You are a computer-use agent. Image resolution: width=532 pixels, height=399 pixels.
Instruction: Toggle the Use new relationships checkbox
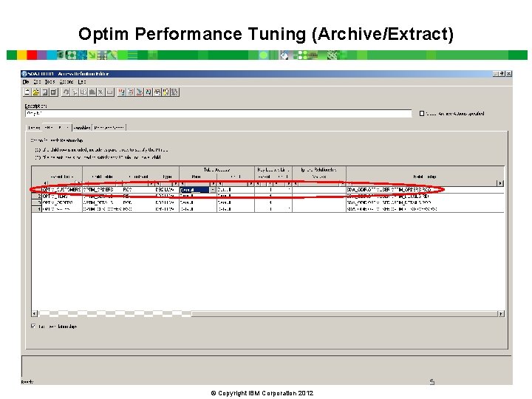33,327
